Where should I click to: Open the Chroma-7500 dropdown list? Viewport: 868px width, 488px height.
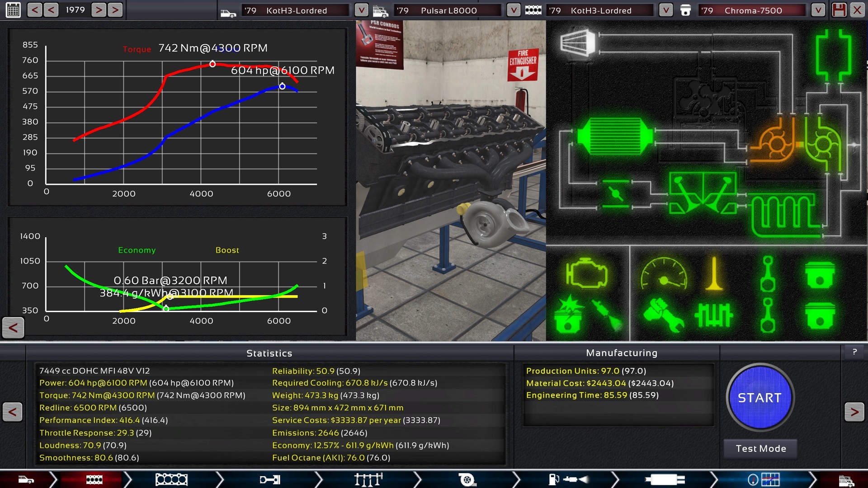click(x=818, y=10)
